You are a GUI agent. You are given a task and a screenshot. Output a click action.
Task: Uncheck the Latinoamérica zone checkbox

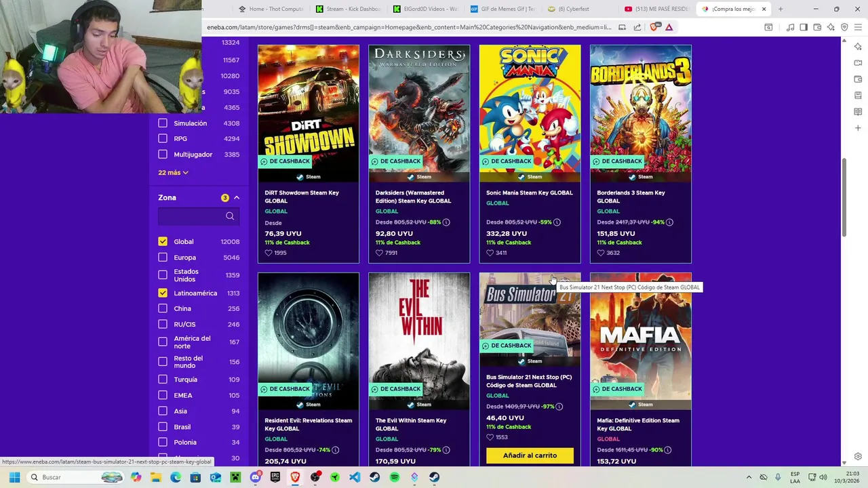pyautogui.click(x=163, y=293)
